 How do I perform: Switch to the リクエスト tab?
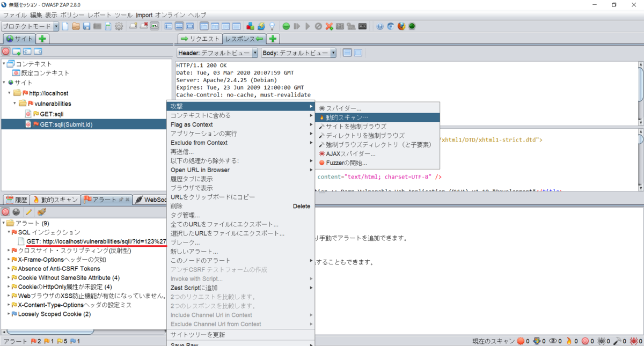point(200,39)
